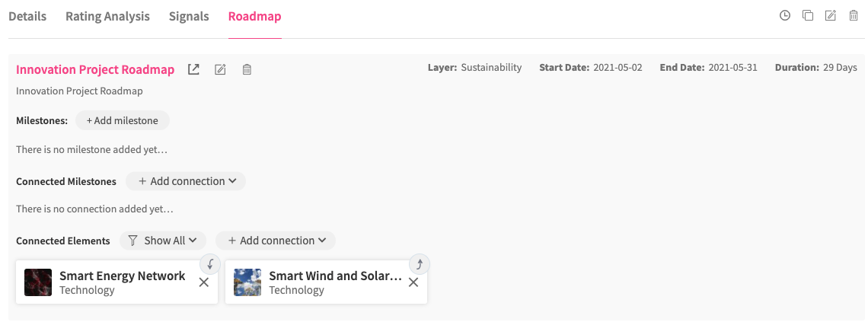Open roadmap in new window via external-link icon
Screen dimensions: 868x322
pyautogui.click(x=194, y=70)
